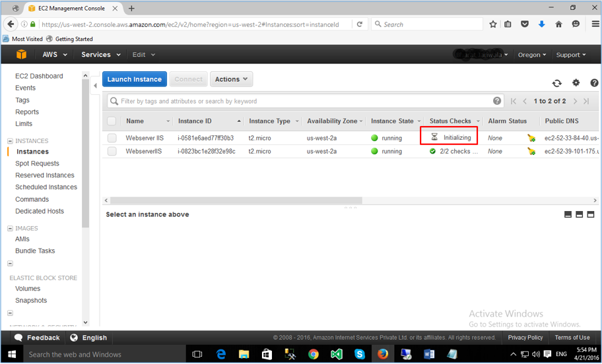602x364 pixels.
Task: Open the Windows Start menu
Action: point(11,354)
